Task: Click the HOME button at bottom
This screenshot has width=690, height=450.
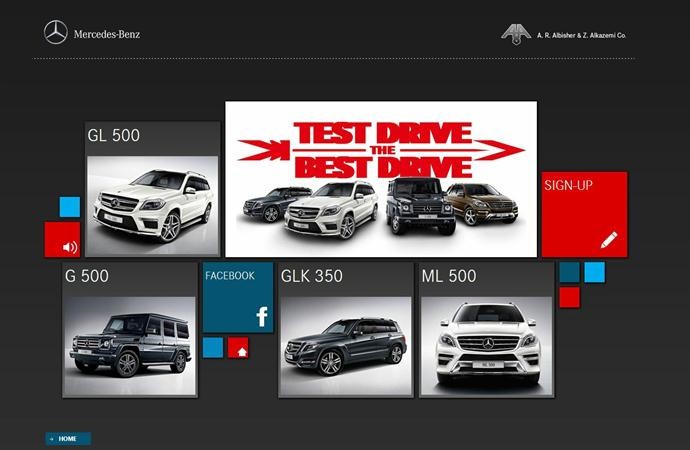Action: (x=68, y=439)
